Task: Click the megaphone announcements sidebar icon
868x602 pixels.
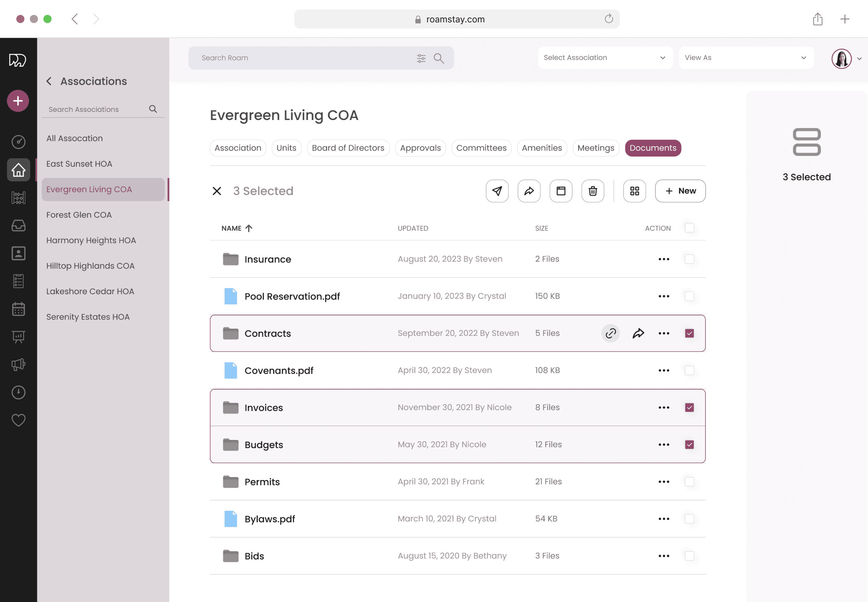Action: click(18, 364)
